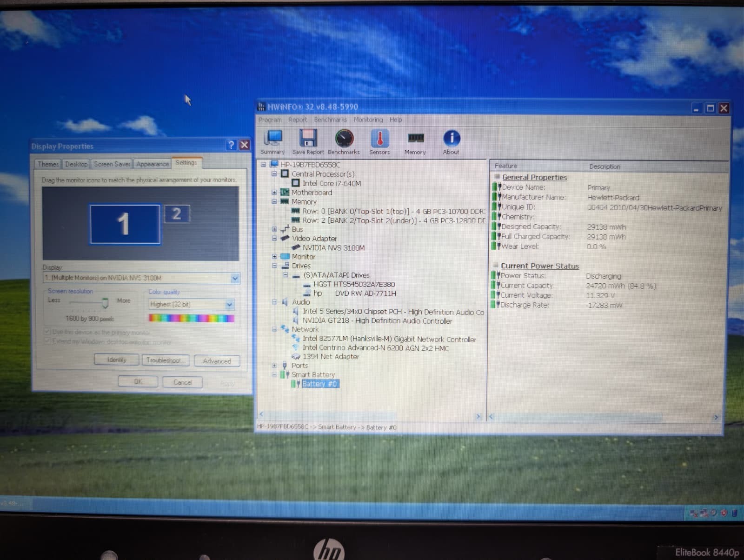This screenshot has height=560, width=744.
Task: Expand the Ports node
Action: point(274,366)
